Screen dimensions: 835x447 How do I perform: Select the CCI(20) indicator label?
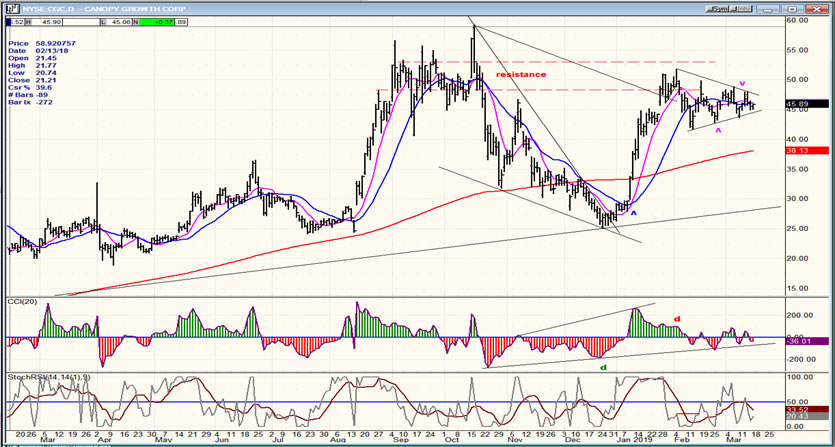[21, 302]
